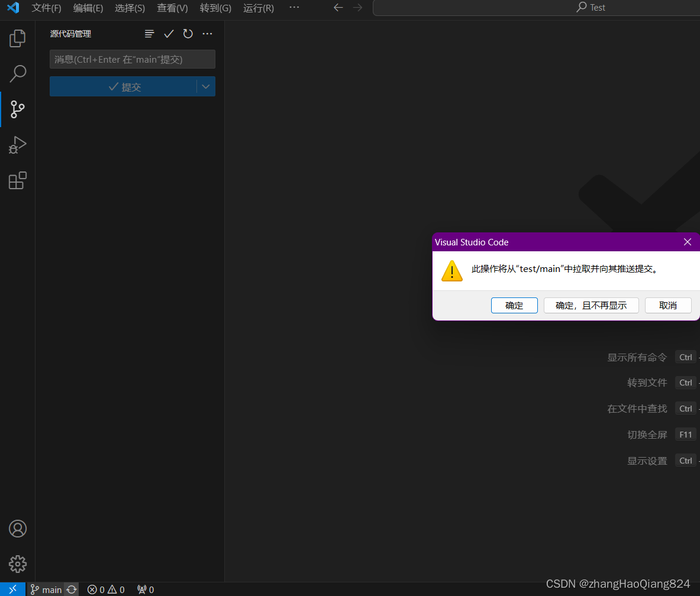
Task: Open the Explorer view in activity bar
Action: click(17, 38)
